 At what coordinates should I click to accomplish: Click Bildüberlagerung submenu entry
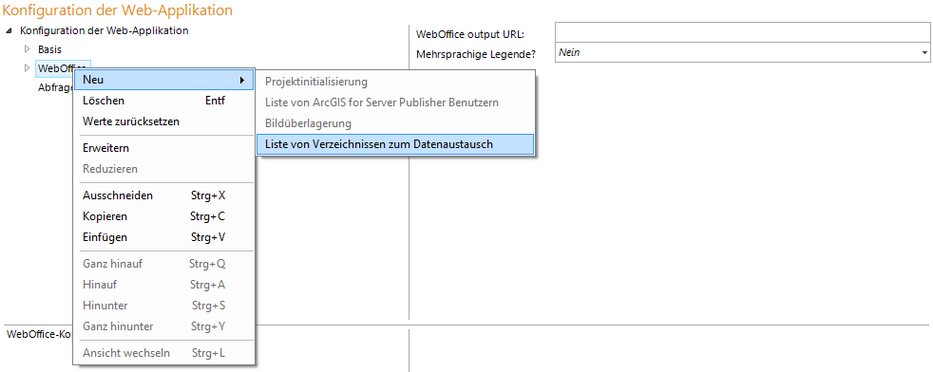[x=396, y=123]
